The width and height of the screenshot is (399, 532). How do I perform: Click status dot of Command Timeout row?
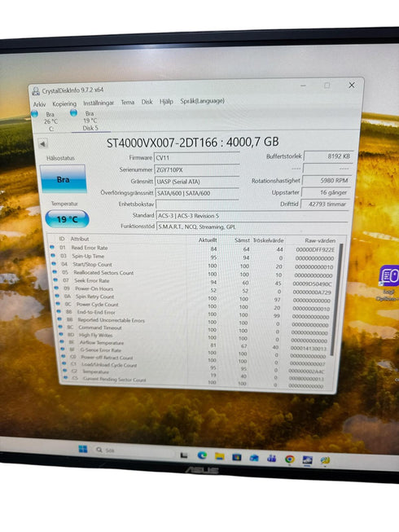tap(60, 327)
